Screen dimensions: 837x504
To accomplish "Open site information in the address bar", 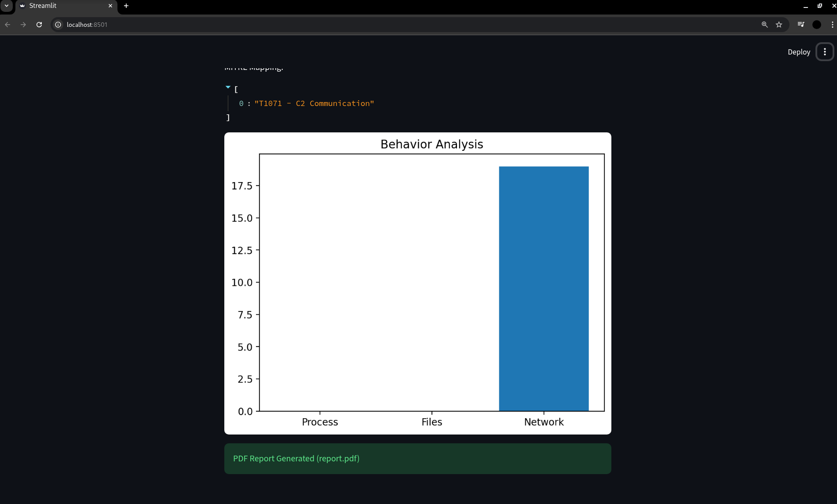I will [x=58, y=25].
